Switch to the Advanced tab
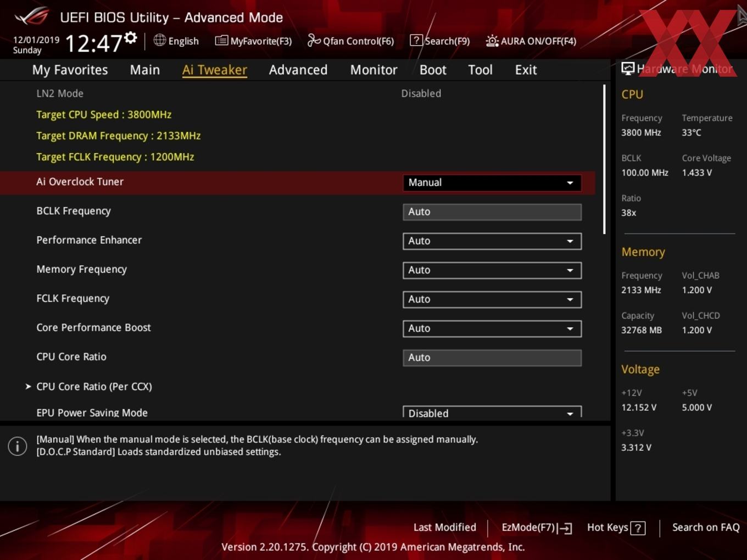Screen dimensions: 747x560 click(298, 70)
